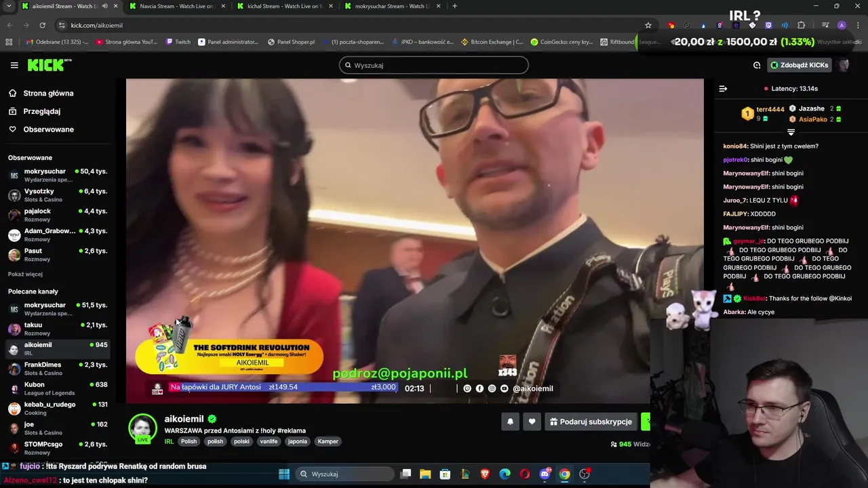Viewport: 868px width, 488px height.
Task: Open Task View on taskbar
Action: pyautogui.click(x=406, y=474)
